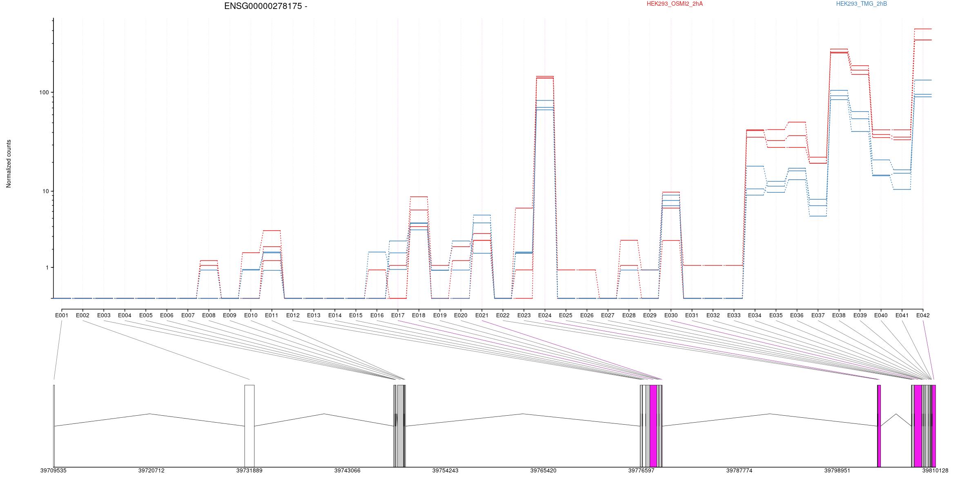The image size is (980, 490).
Task: Click the isolated magenta exon near 39798951
Action: (879, 426)
